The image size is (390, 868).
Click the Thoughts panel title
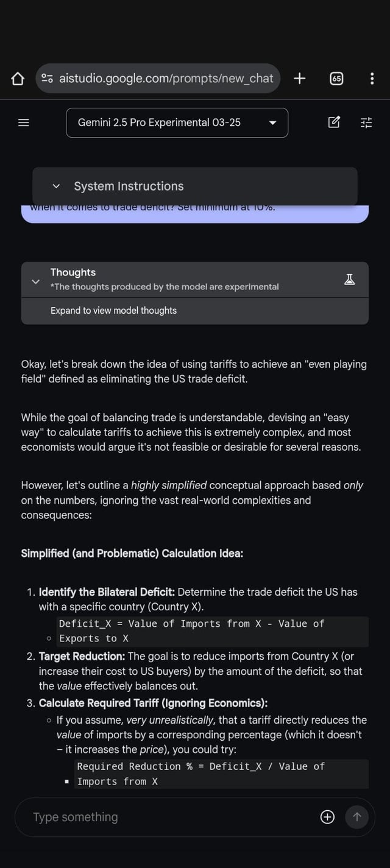(73, 272)
